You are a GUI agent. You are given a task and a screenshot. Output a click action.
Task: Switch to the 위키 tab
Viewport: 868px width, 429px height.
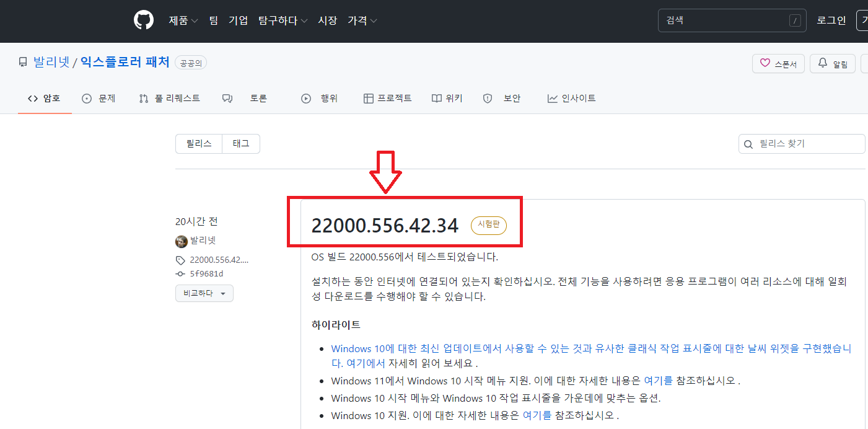pyautogui.click(x=447, y=98)
